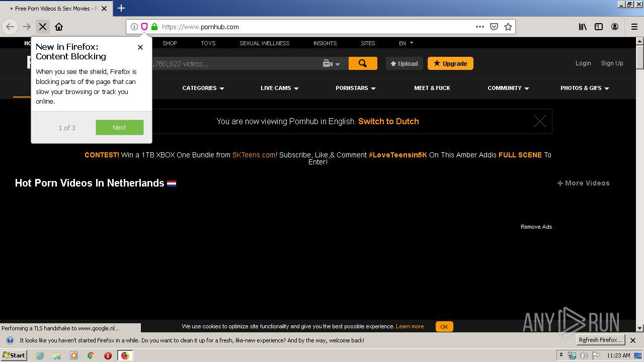The image size is (644, 362).
Task: Open the 5KTeens.com contest link
Action: 254,155
